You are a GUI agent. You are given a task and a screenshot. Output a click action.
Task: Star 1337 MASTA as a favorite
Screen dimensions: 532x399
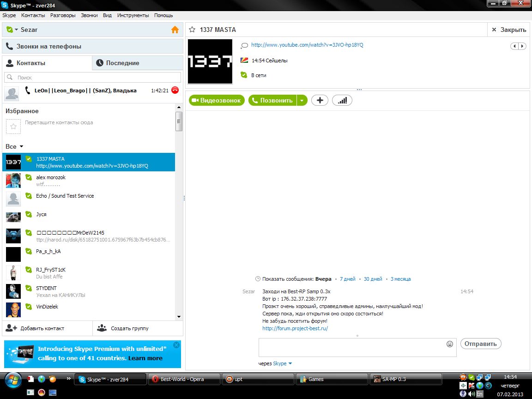[192, 30]
